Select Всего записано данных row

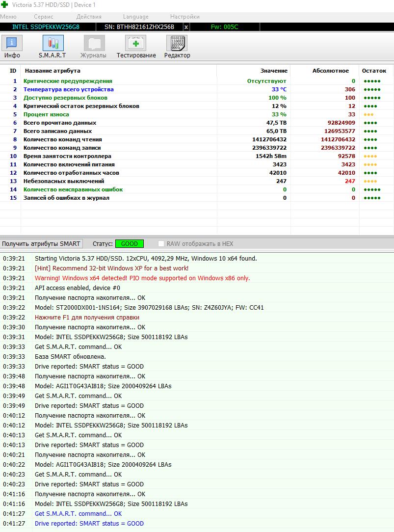click(197, 131)
